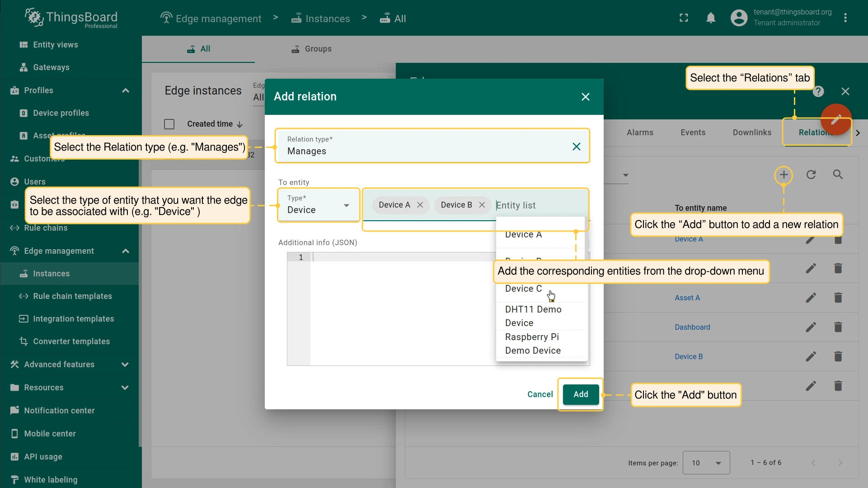Open the items per page dropdown

[x=706, y=463]
